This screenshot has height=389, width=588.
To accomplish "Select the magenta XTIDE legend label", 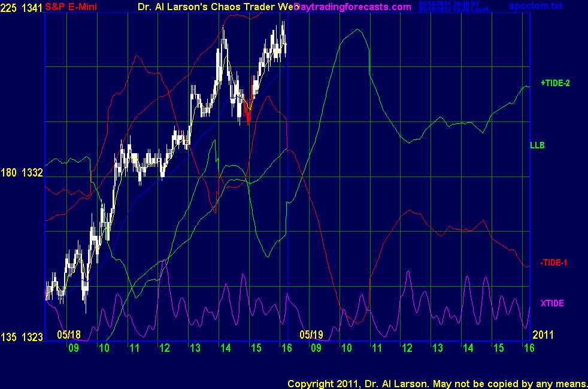I will tap(552, 303).
